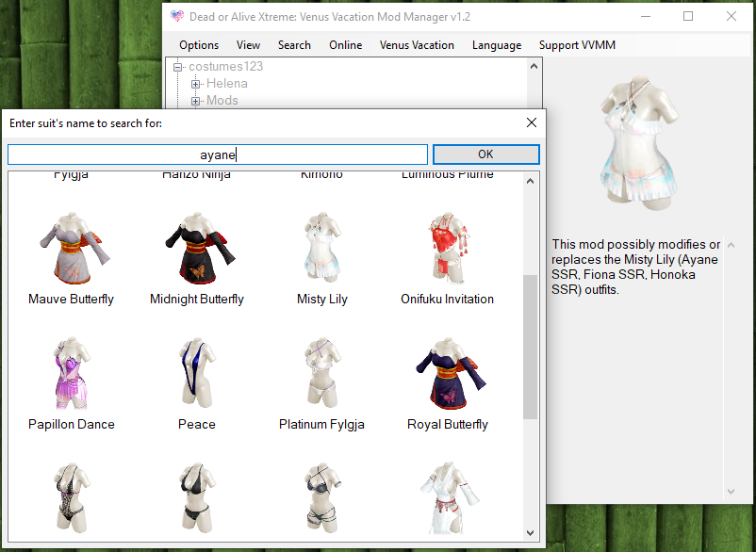Maximize the Mod Manager window
Screen dimensions: 756x552
coord(688,16)
